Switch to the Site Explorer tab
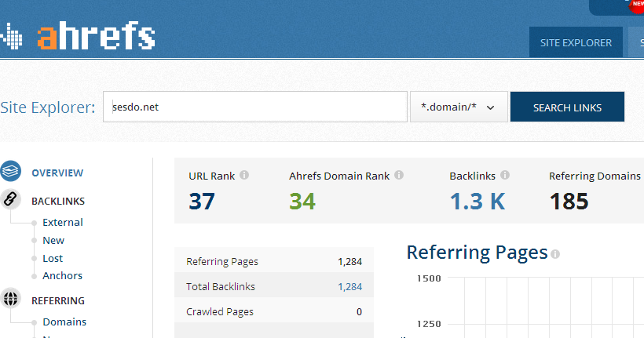Screen dimensions: 644x338 point(576,42)
